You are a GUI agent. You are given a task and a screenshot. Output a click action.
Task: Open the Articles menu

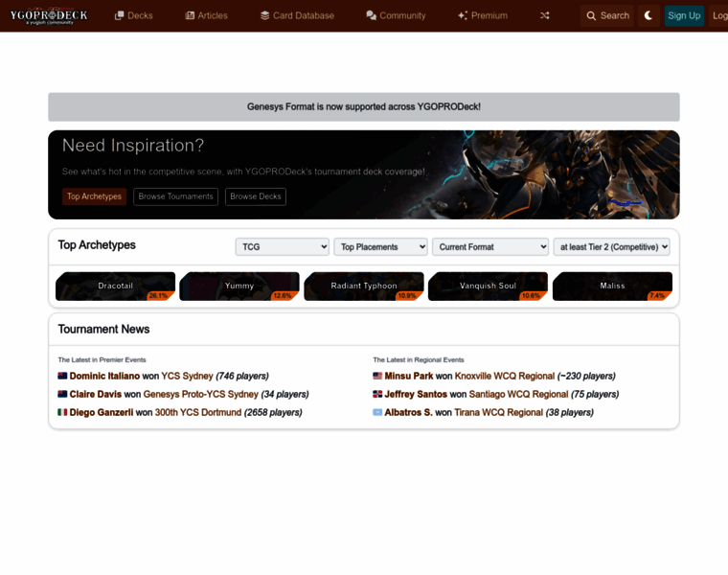[x=207, y=15]
